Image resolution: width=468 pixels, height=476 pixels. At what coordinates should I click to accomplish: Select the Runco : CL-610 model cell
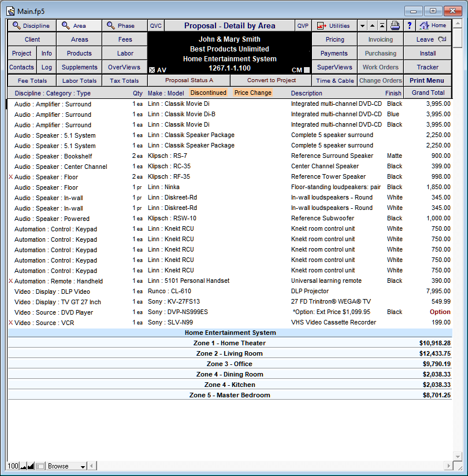(169, 291)
